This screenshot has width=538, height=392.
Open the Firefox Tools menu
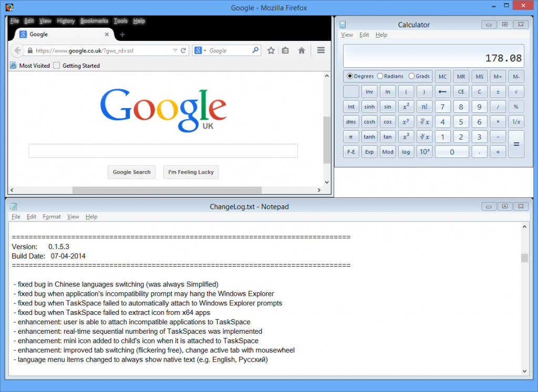[x=120, y=21]
